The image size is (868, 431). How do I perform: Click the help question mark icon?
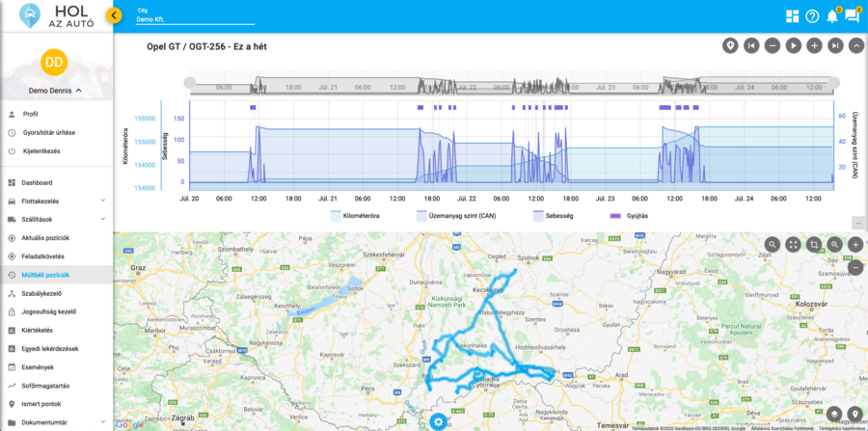[812, 15]
